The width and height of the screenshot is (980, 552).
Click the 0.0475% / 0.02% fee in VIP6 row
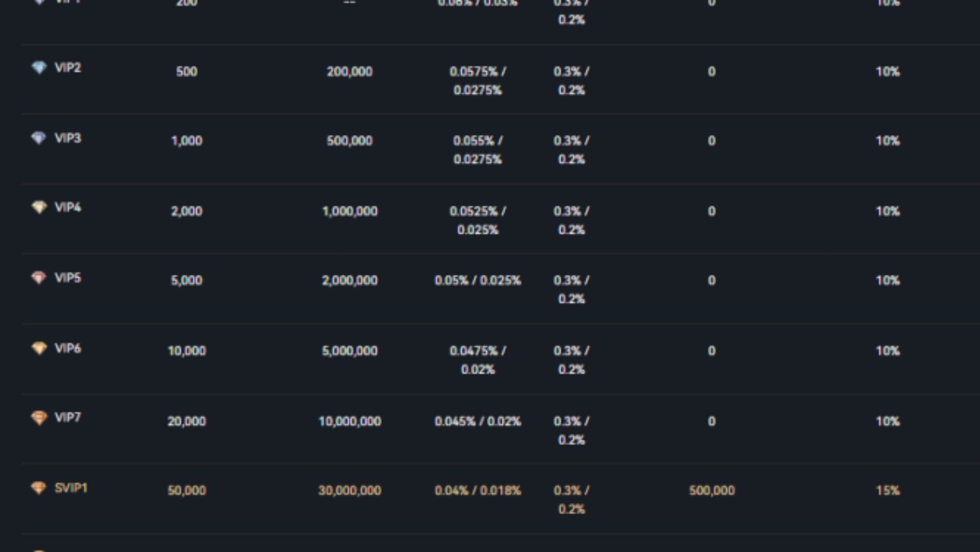tap(477, 360)
